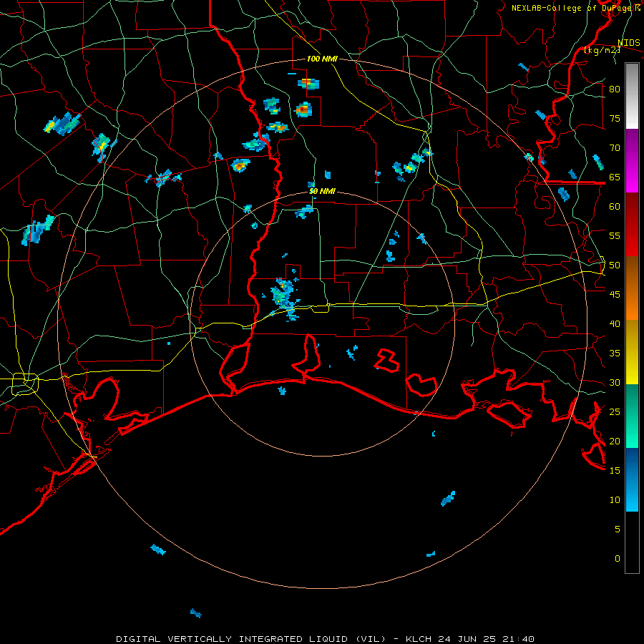This screenshot has width=644, height=644.
Task: Click the 40 value on the scale
Action: [x=615, y=323]
